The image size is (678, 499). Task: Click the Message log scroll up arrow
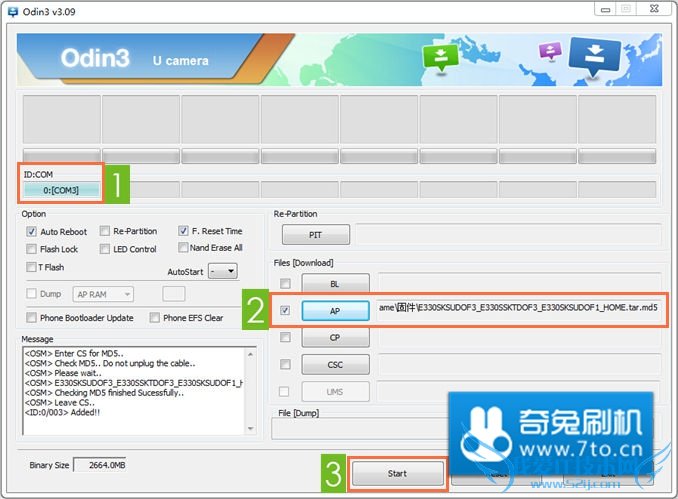tap(250, 355)
